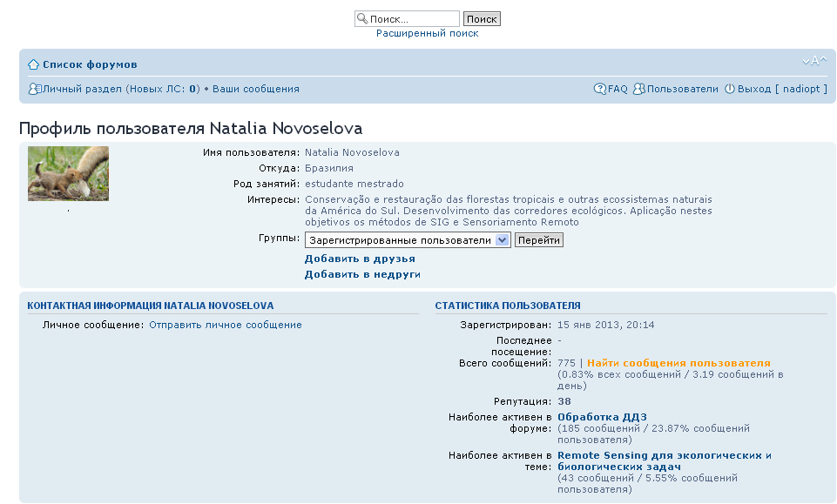
Task: Click Отправить личное сообщение link
Action: [x=226, y=325]
